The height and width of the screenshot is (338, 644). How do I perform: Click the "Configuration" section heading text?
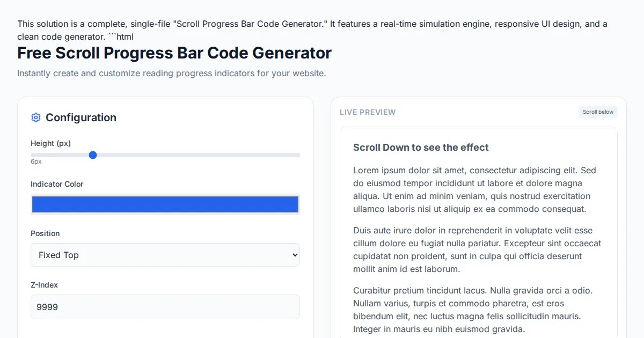point(81,117)
